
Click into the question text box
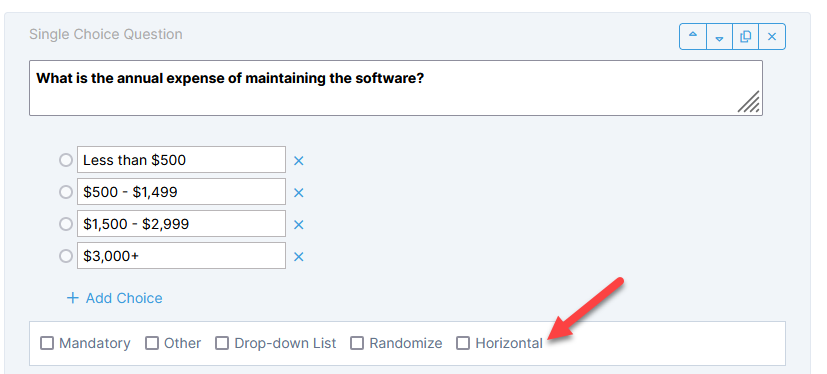tap(396, 88)
